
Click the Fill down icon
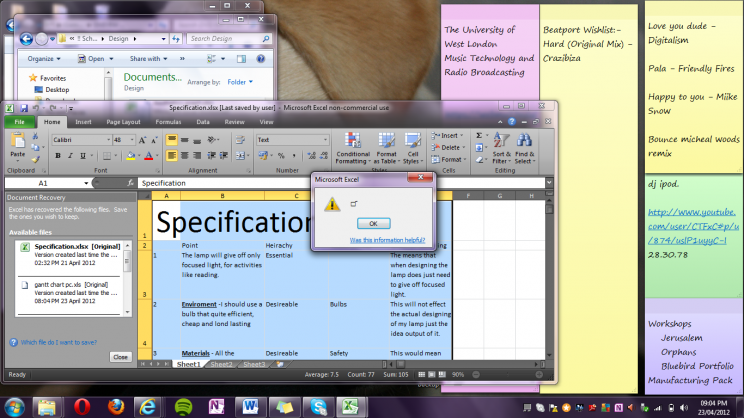(479, 148)
